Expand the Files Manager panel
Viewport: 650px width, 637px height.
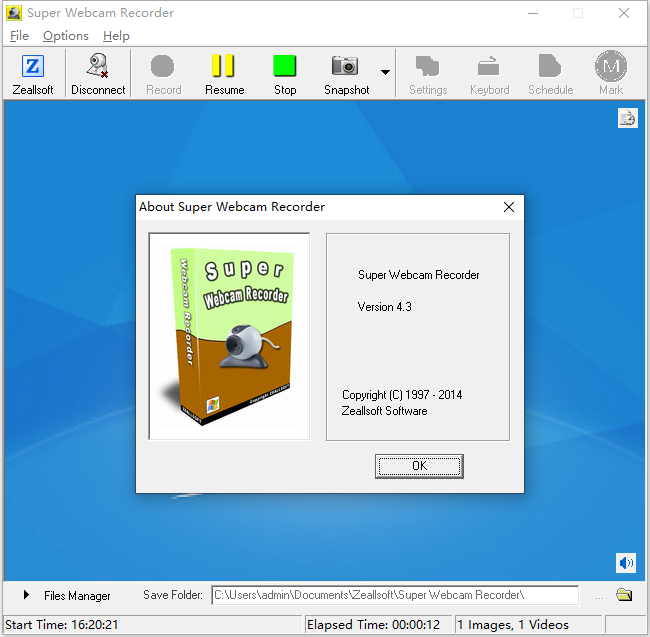(x=26, y=595)
